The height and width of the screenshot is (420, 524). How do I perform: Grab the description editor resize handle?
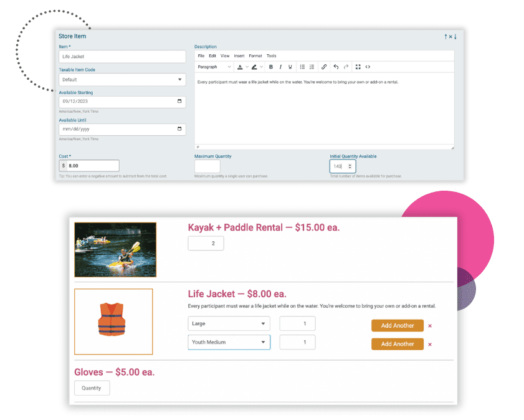[452, 147]
